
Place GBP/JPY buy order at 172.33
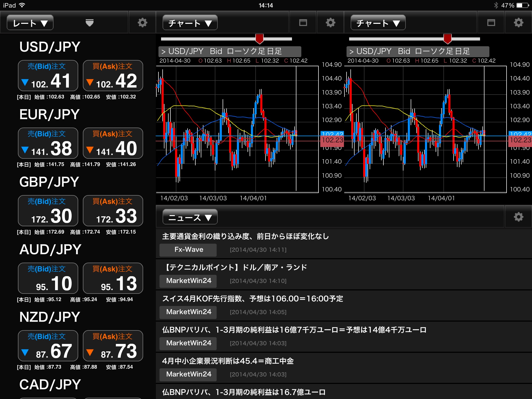pyautogui.click(x=113, y=211)
